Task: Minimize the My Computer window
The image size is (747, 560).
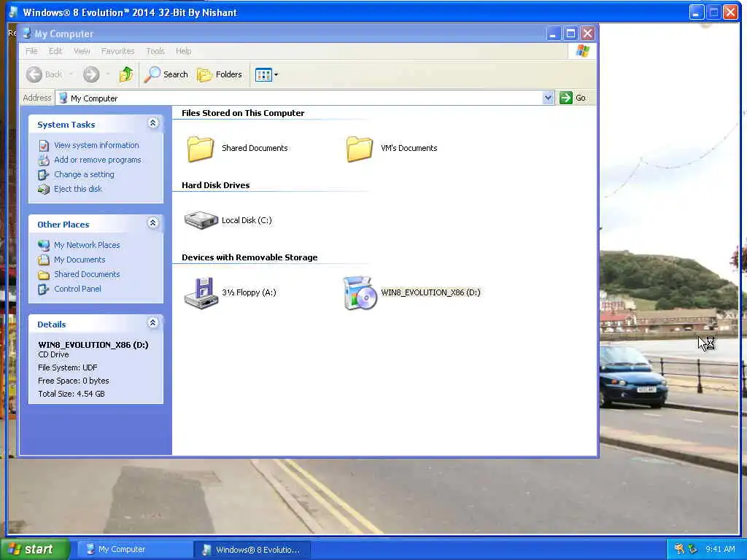Action: click(553, 34)
